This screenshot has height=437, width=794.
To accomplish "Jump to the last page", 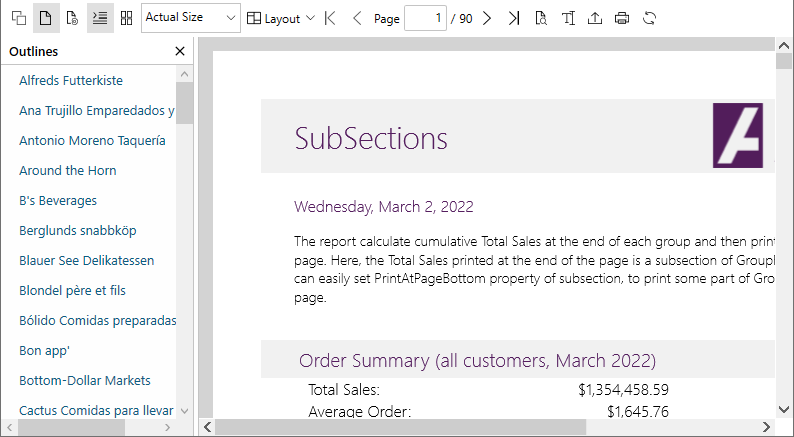I will tap(513, 18).
